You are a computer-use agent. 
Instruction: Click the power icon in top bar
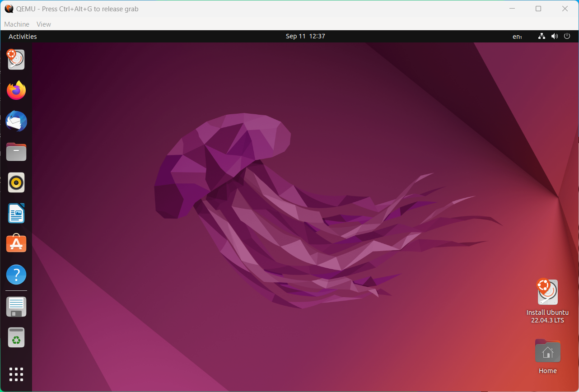[x=567, y=36]
